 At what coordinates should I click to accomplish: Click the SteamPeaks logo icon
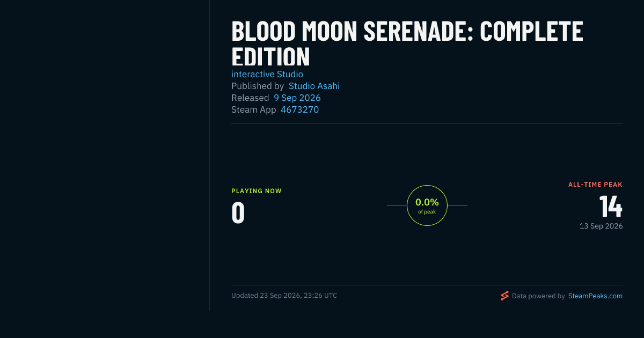[x=504, y=296]
